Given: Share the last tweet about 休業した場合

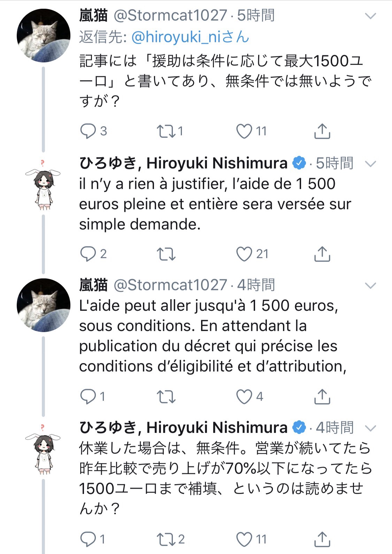Looking at the screenshot, I should point(322,539).
